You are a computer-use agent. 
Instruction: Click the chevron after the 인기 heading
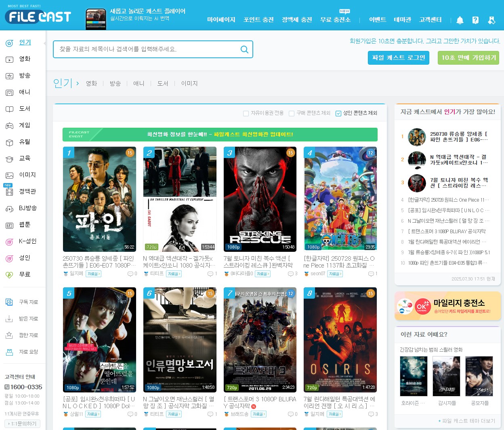pos(77,84)
